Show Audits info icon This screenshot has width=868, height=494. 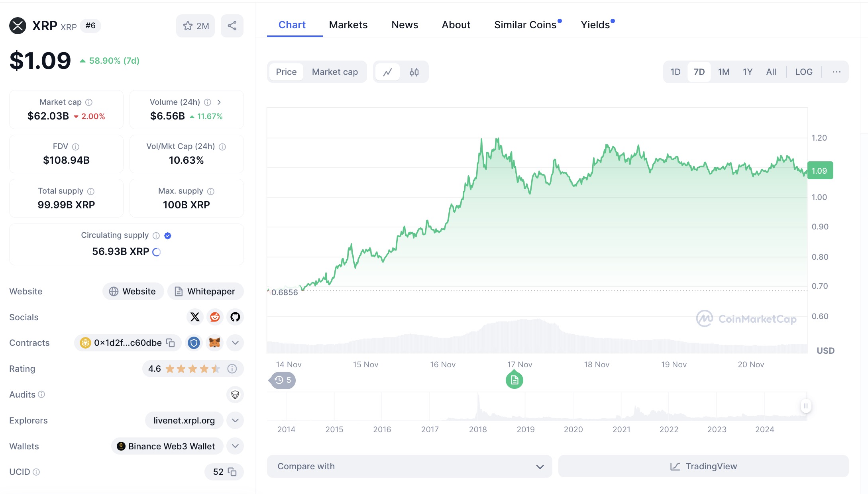(x=41, y=394)
